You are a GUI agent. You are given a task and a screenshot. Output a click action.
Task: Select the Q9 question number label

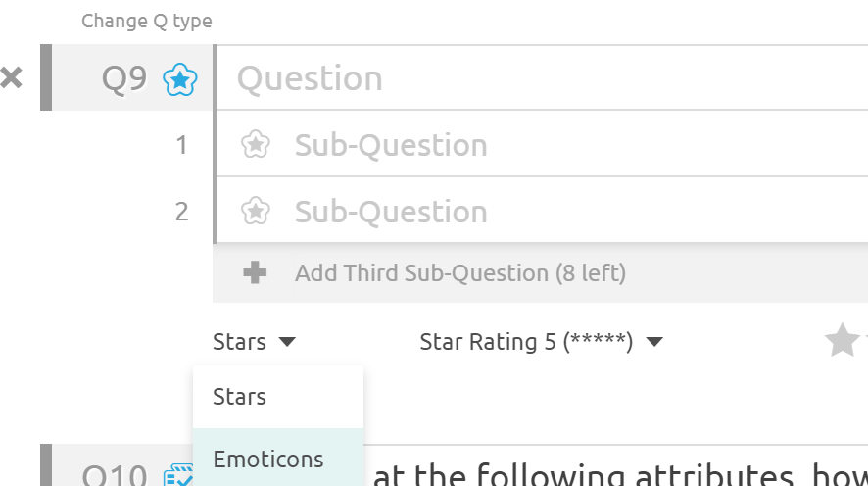click(x=124, y=78)
